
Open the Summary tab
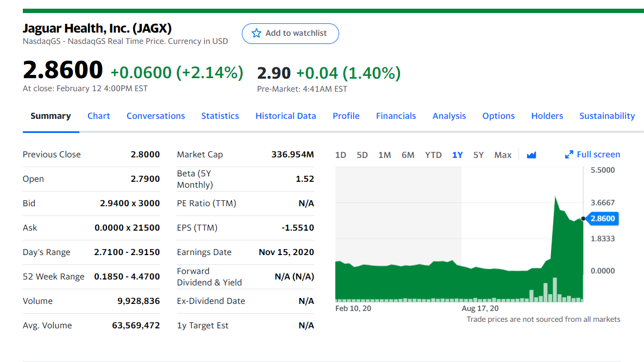click(51, 116)
